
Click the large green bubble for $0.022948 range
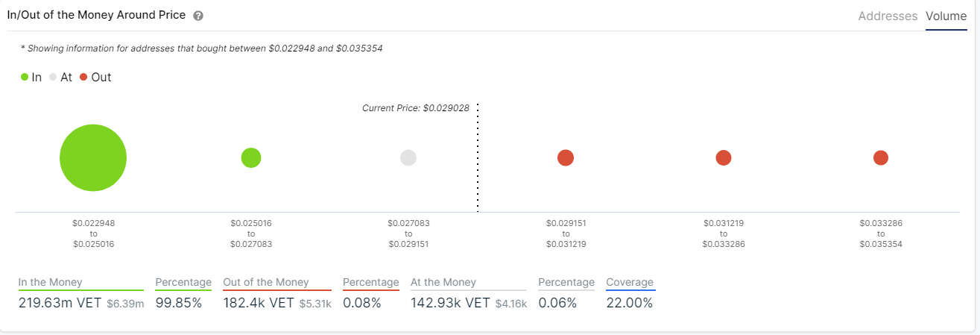pos(93,158)
